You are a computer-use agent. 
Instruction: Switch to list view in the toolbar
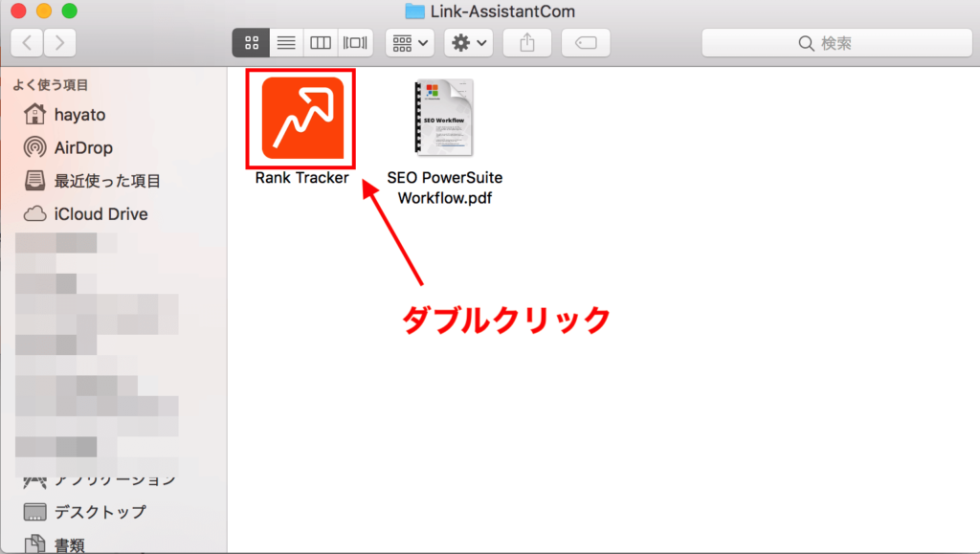tap(286, 43)
